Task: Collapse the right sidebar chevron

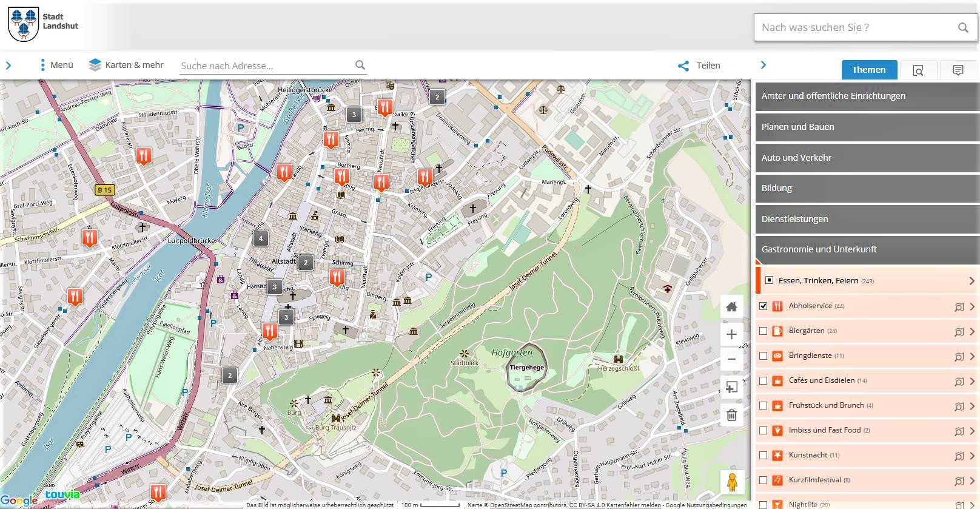Action: (x=764, y=65)
